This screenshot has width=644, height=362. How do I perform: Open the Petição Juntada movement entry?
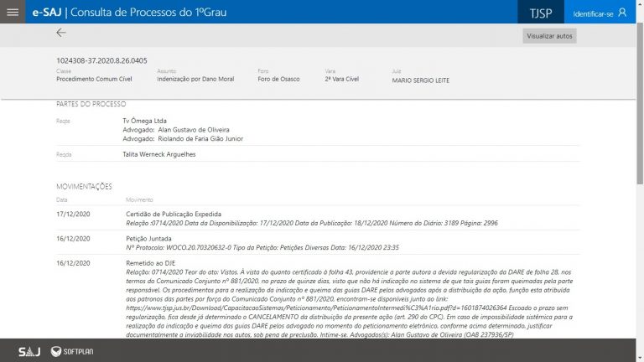151,239
